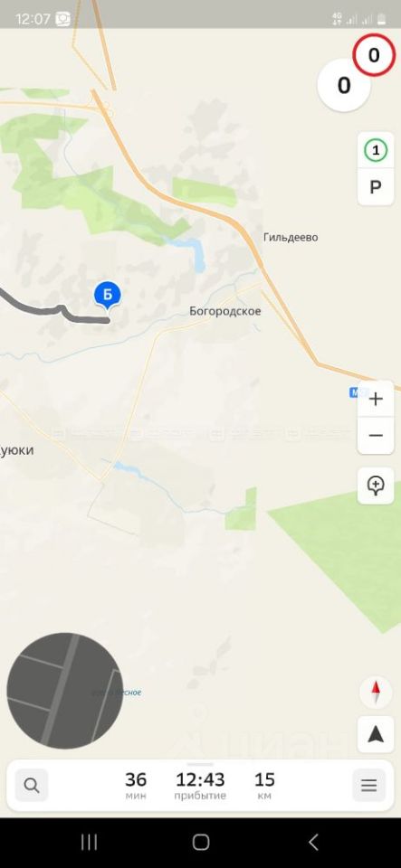Viewport: 401px width, 868px height.
Task: Tap the red speed limit circle
Action: (374, 55)
